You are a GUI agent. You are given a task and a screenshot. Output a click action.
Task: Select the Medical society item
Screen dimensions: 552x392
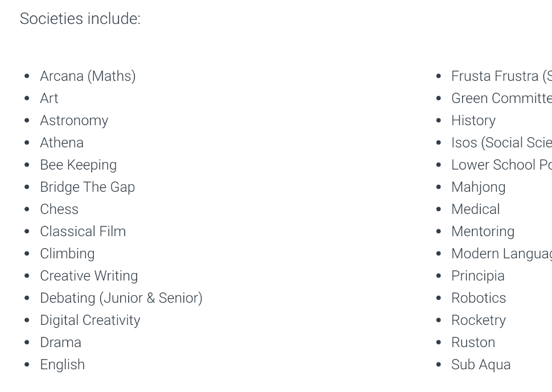pos(475,209)
